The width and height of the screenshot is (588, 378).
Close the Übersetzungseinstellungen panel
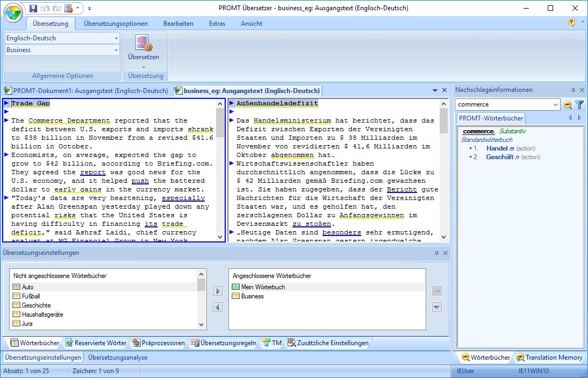click(x=446, y=253)
